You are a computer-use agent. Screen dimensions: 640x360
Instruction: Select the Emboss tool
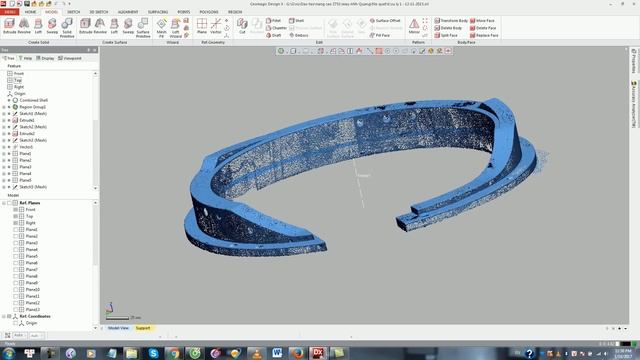[299, 35]
